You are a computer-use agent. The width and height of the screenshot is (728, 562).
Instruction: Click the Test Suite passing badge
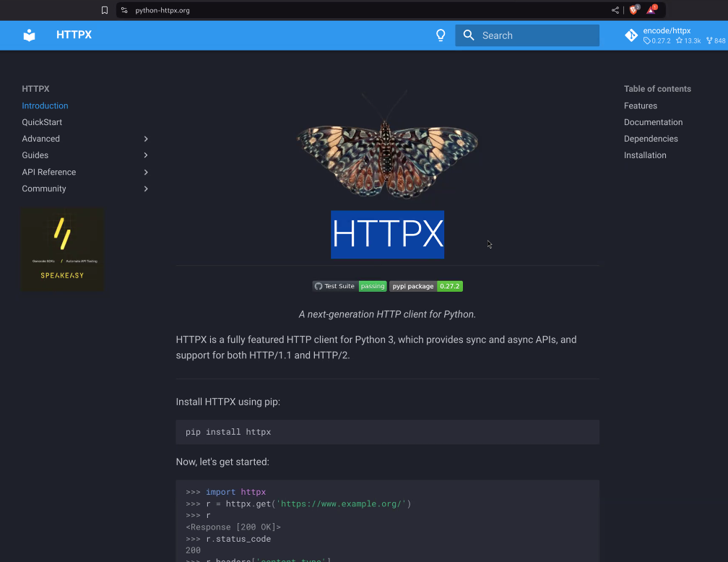(x=350, y=286)
